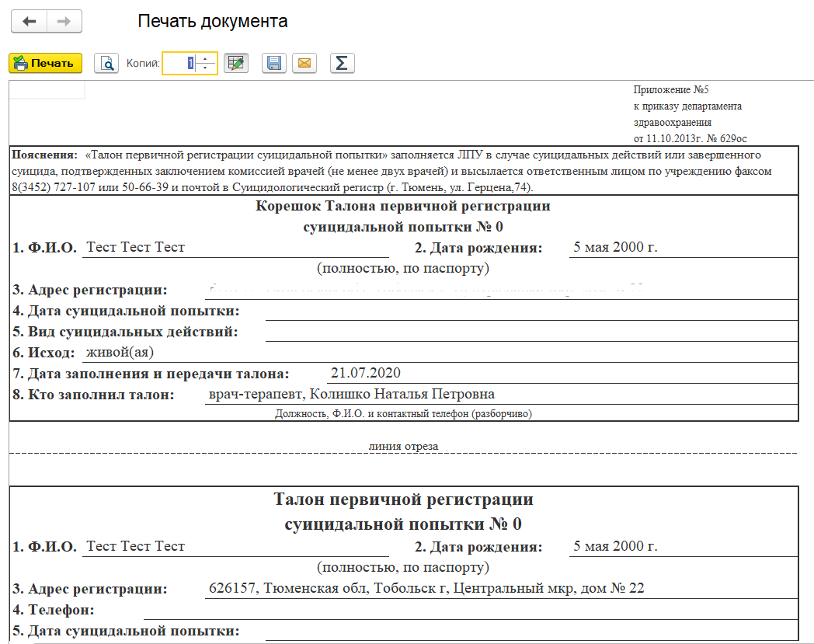The width and height of the screenshot is (814, 644).
Task: Select the address cell starting with 626157
Action: (426, 588)
